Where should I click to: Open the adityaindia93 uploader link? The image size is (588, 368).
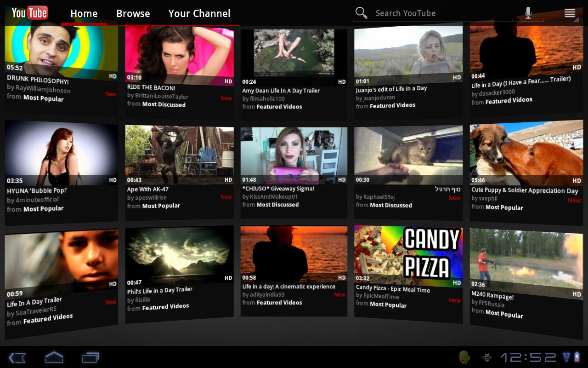tap(263, 294)
